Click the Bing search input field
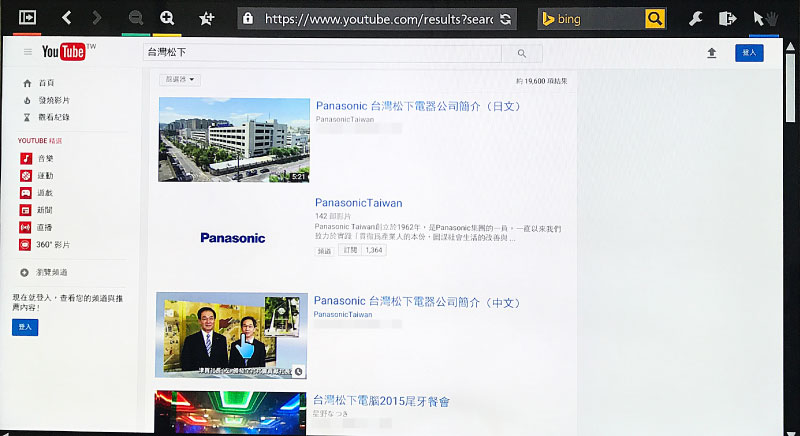Viewport: 800px width, 436px height. point(591,19)
